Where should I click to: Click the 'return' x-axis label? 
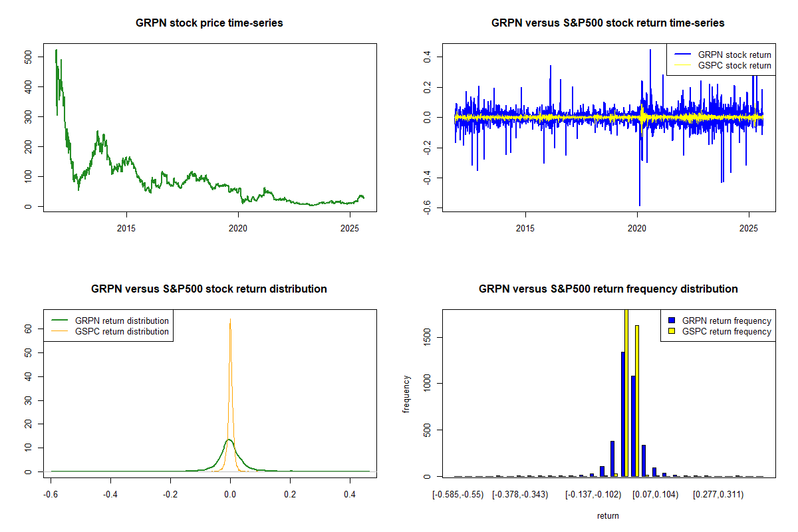point(608,515)
